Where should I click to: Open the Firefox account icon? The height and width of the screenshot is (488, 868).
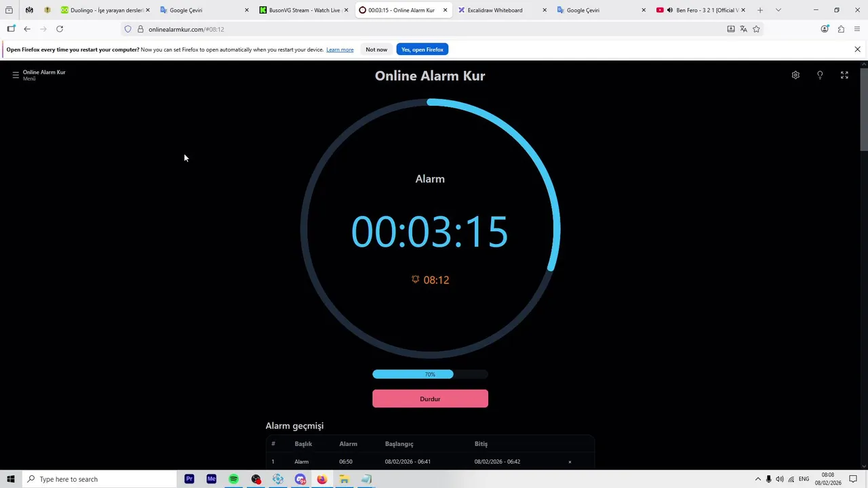(825, 29)
